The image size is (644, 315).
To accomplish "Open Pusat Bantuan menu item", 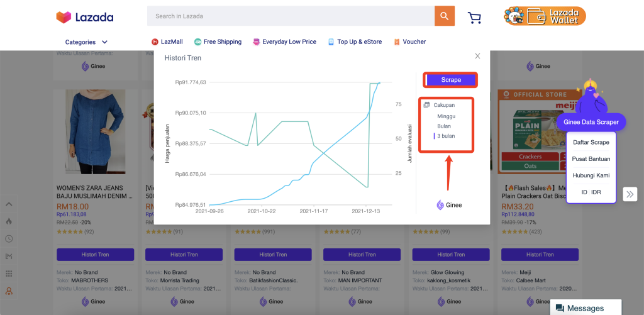I will (x=591, y=159).
